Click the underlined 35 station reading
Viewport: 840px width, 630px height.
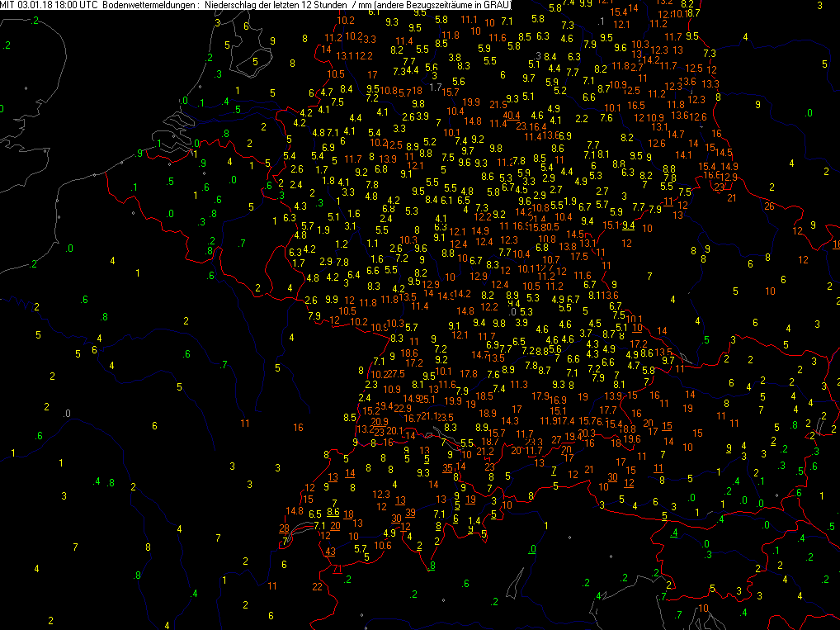click(x=448, y=468)
